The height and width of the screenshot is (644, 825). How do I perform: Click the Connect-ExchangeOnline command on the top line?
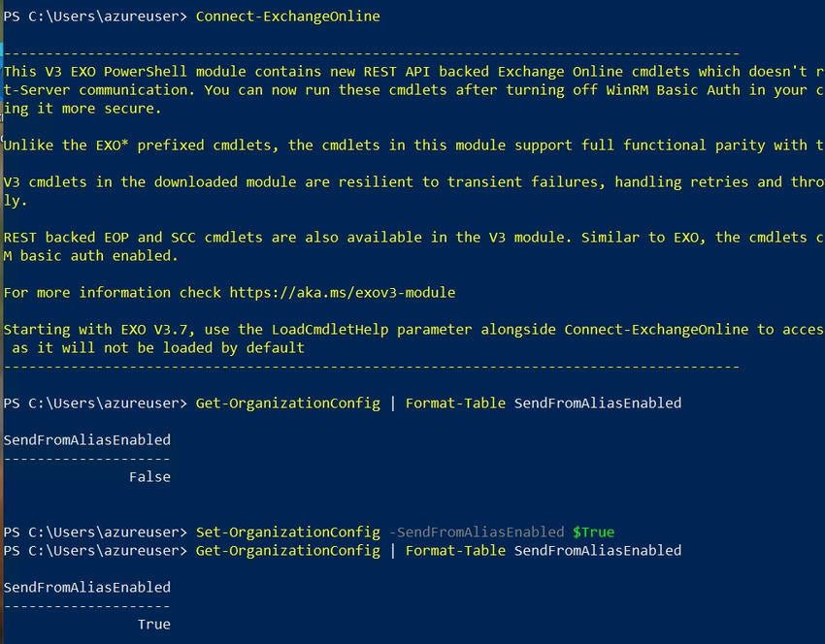coord(287,16)
